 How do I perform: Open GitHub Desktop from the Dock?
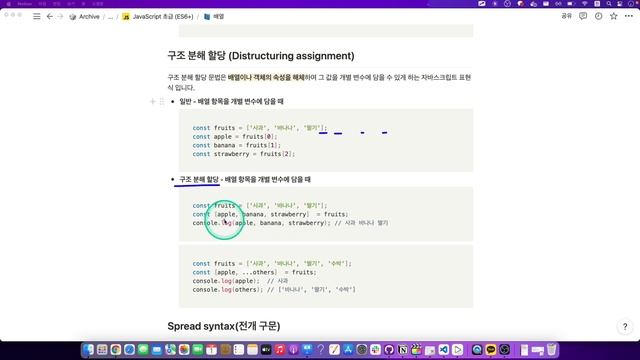click(389, 350)
